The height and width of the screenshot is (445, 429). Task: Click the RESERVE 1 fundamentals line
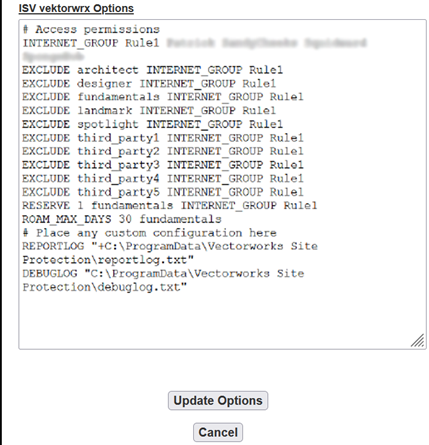coord(170,205)
